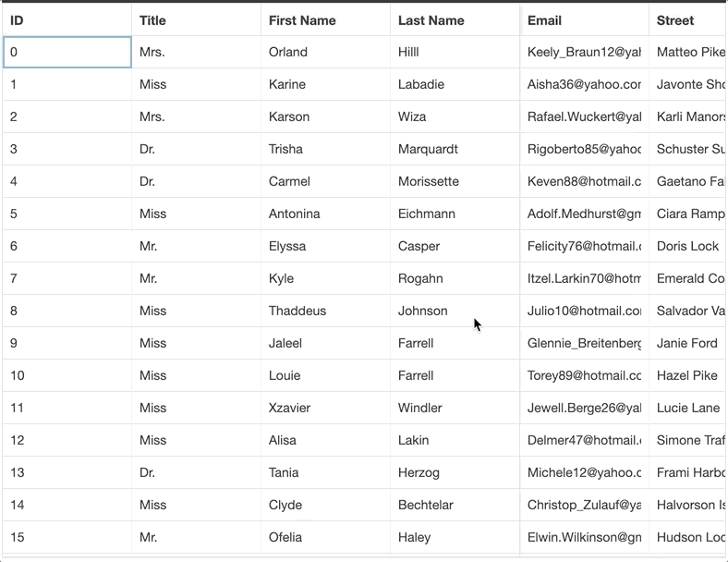Select the ID cell containing 0
This screenshot has height=562, width=728.
[x=67, y=53]
